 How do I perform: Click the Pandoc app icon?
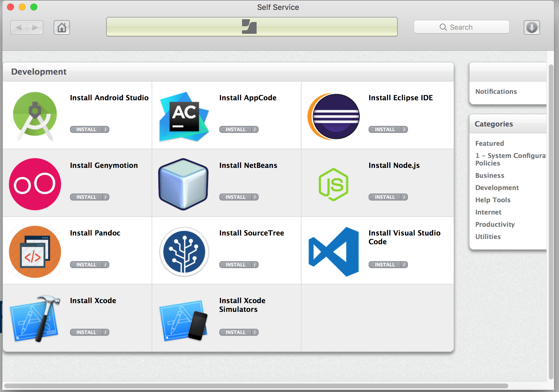[x=35, y=252]
